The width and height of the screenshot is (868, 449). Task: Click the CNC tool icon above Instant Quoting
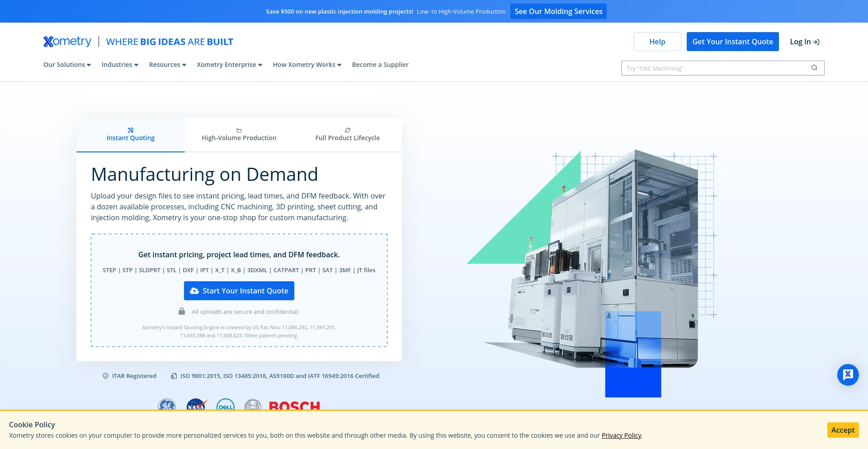tap(131, 130)
